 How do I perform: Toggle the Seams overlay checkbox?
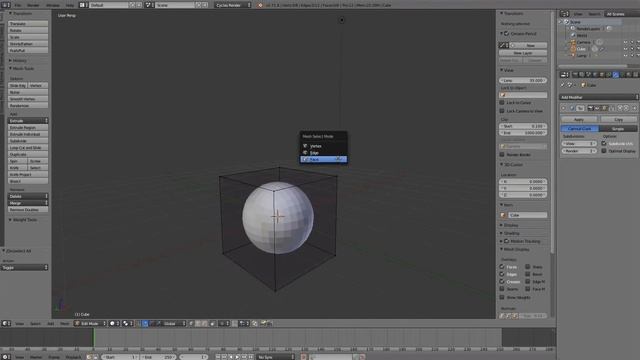coord(502,289)
